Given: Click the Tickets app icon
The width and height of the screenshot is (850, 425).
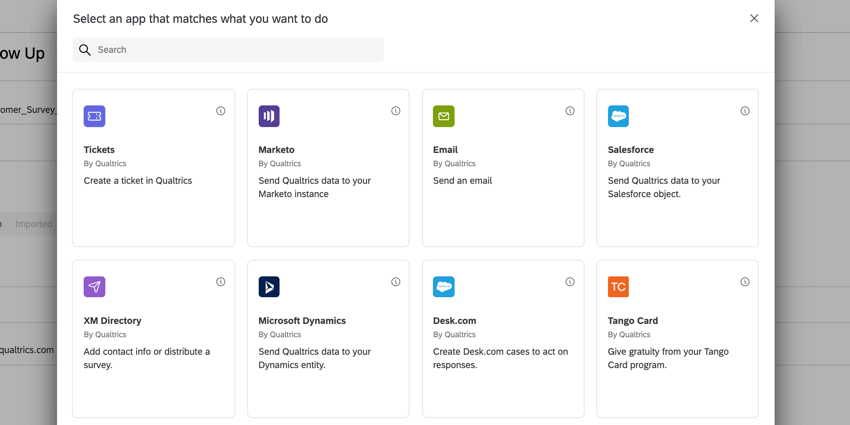Looking at the screenshot, I should pyautogui.click(x=95, y=116).
